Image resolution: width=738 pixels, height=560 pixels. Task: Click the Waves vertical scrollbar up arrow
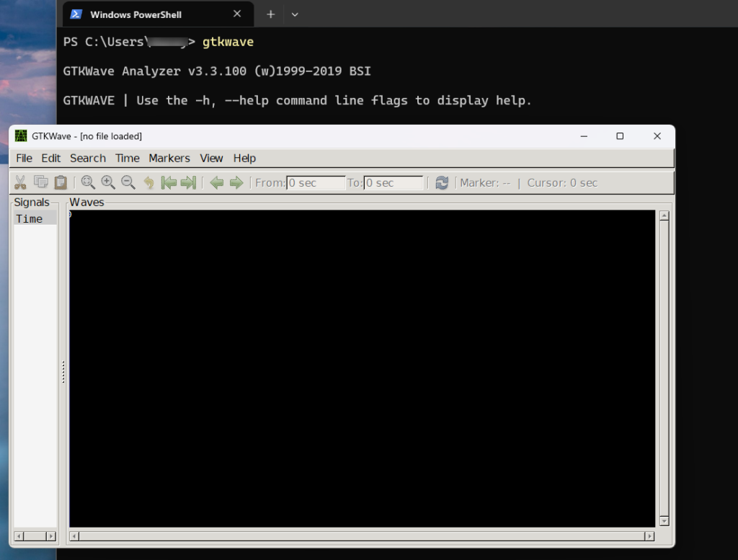coord(664,216)
